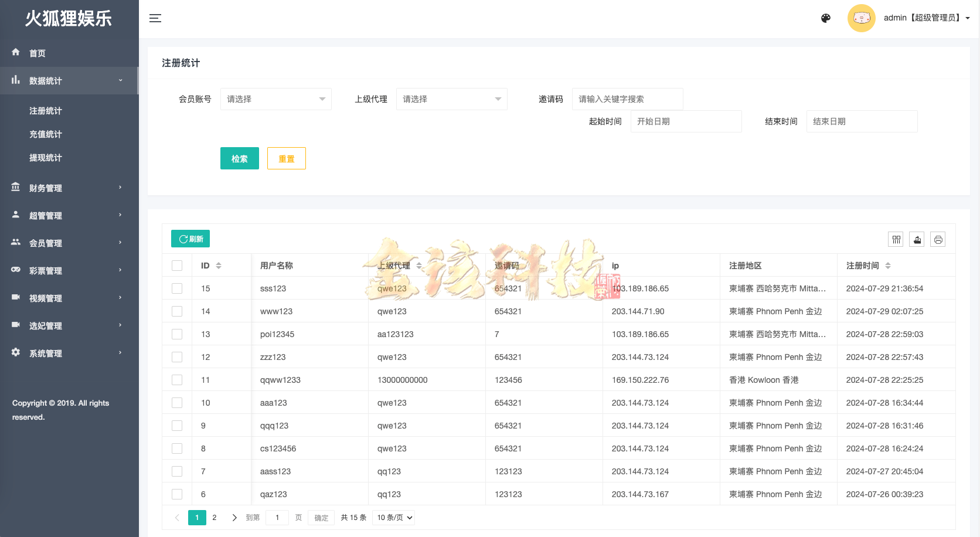The width and height of the screenshot is (980, 537).
Task: Switch to 充值统计 in the sidebar
Action: (x=46, y=134)
